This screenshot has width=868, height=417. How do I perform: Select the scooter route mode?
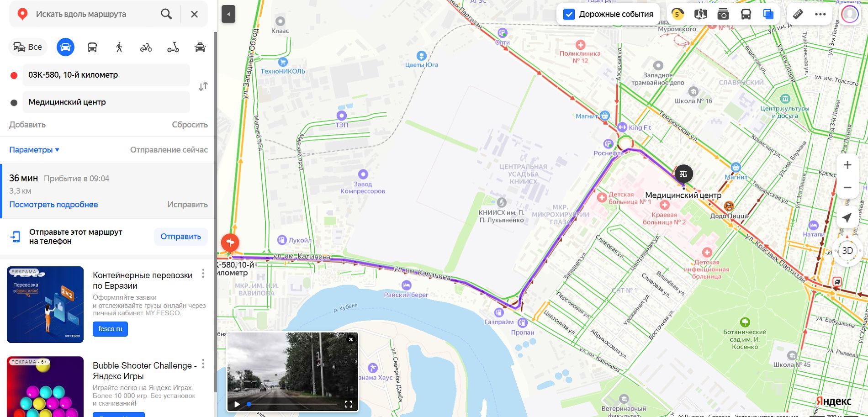point(173,47)
